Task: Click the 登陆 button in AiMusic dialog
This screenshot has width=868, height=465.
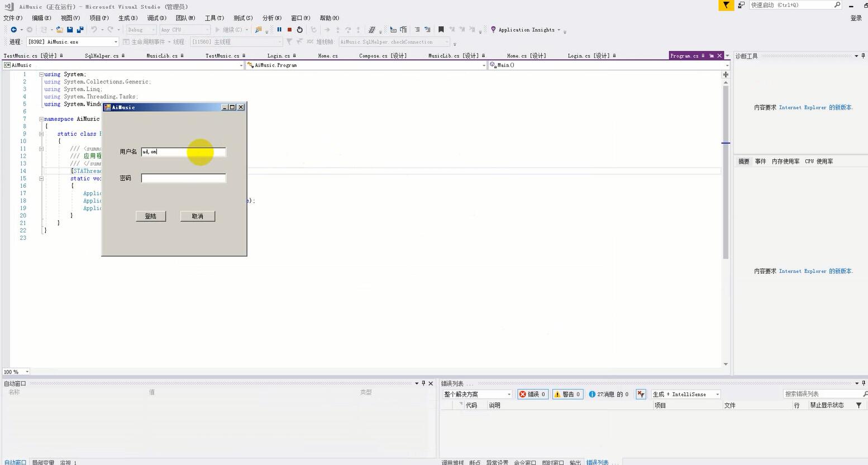Action: pyautogui.click(x=151, y=216)
